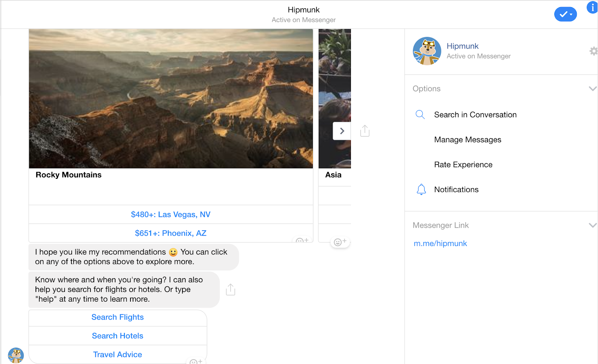The width and height of the screenshot is (598, 364).
Task: Collapse the Messenger Link section chevron
Action: [x=592, y=225]
